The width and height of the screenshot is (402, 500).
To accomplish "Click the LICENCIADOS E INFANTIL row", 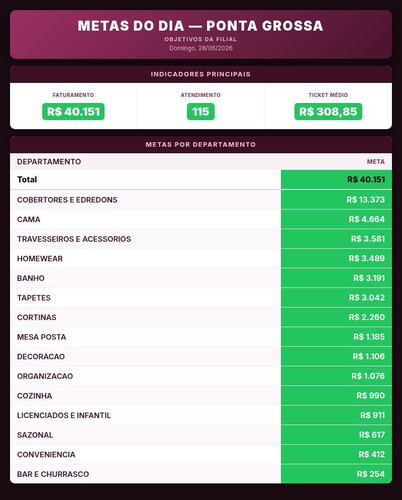I will pyautogui.click(x=201, y=415).
